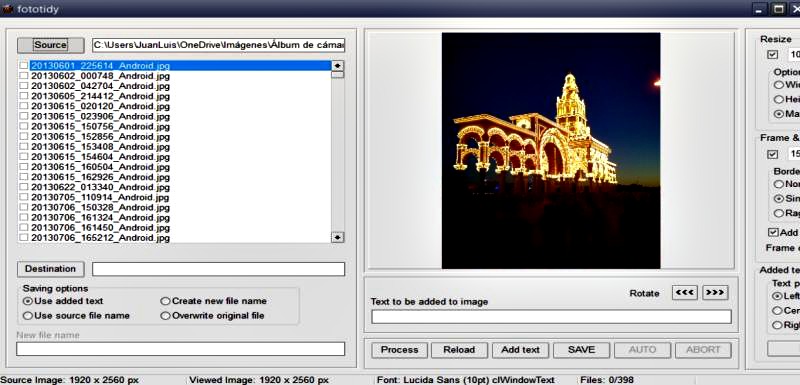
Task: Select 'Use added text' saving option
Action: pyautogui.click(x=63, y=301)
